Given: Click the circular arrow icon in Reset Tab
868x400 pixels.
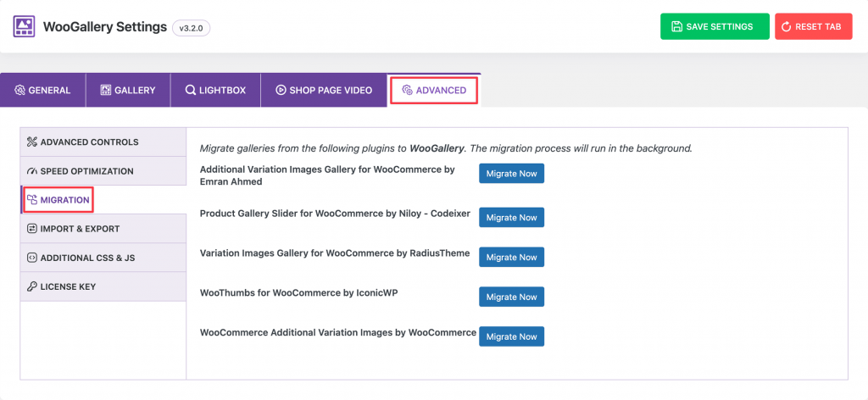Looking at the screenshot, I should [786, 26].
